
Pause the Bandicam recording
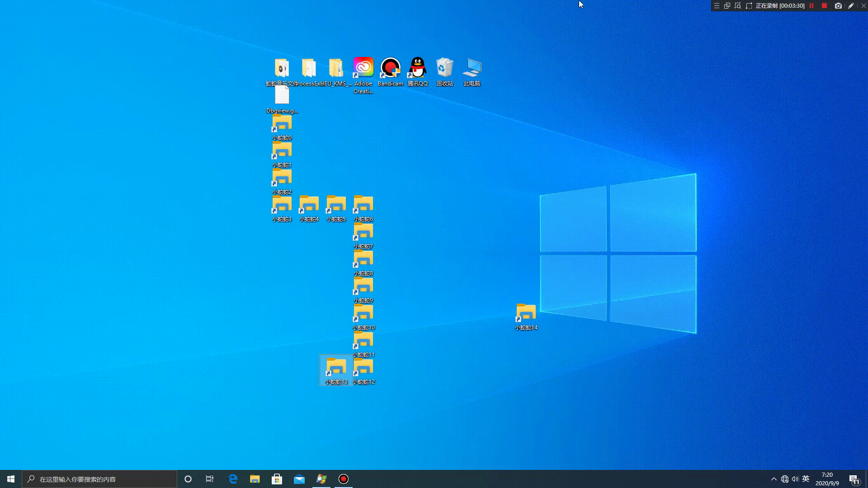click(811, 6)
